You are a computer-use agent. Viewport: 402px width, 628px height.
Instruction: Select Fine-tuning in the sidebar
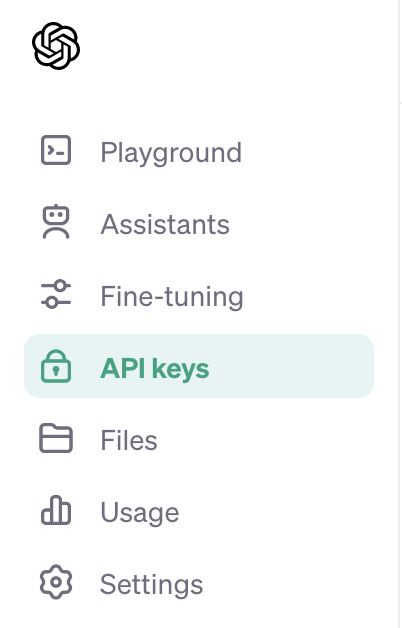[x=172, y=297]
